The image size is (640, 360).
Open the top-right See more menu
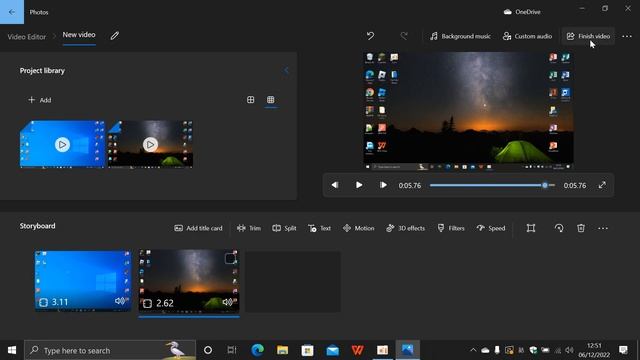point(627,36)
